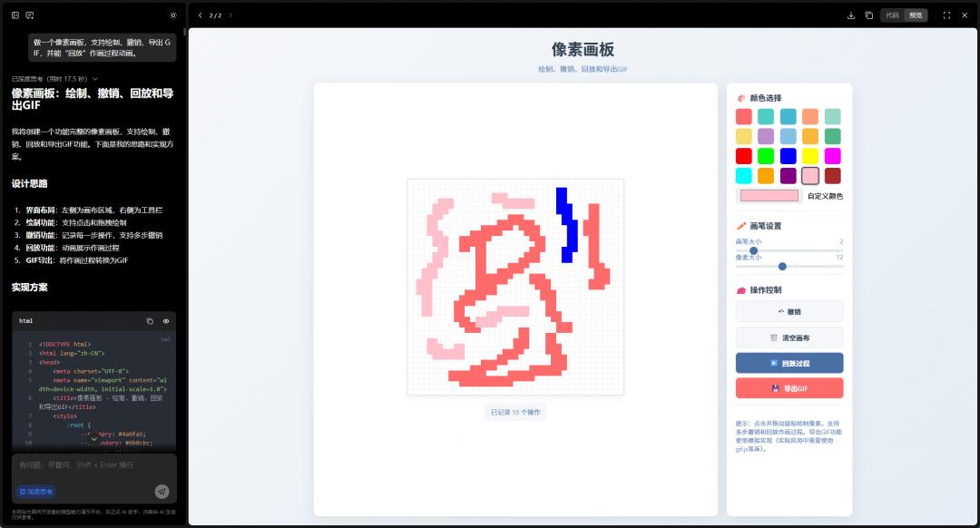Click the 像素画板 page title
Image resolution: width=980 pixels, height=528 pixels.
583,49
